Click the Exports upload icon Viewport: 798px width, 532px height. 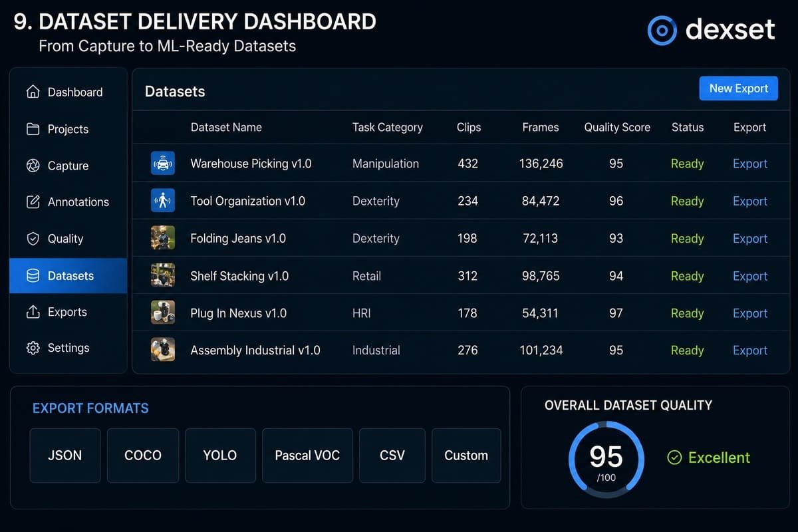[x=33, y=312]
